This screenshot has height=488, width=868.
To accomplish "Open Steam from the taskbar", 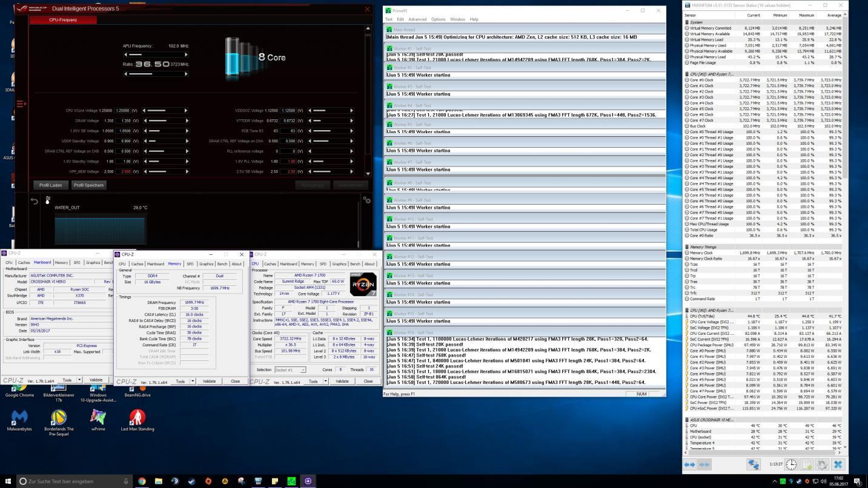I will click(x=191, y=481).
